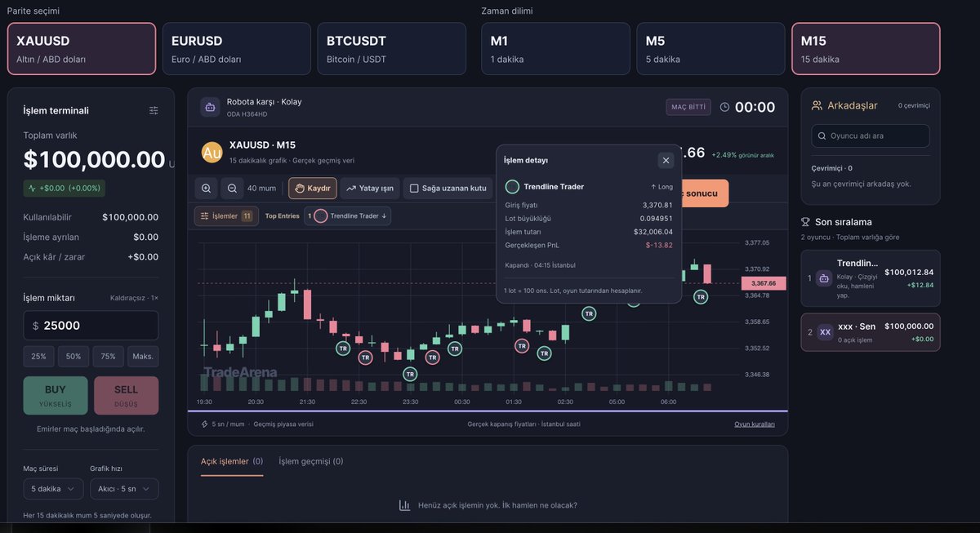This screenshot has height=533, width=980.
Task: Click the BUY Yükseliş button
Action: (56, 395)
